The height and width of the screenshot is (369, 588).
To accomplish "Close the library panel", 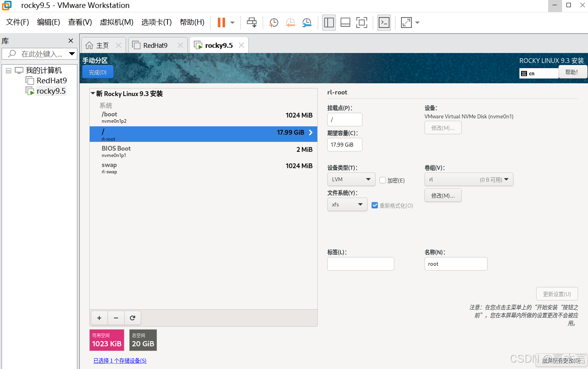I will 71,41.
